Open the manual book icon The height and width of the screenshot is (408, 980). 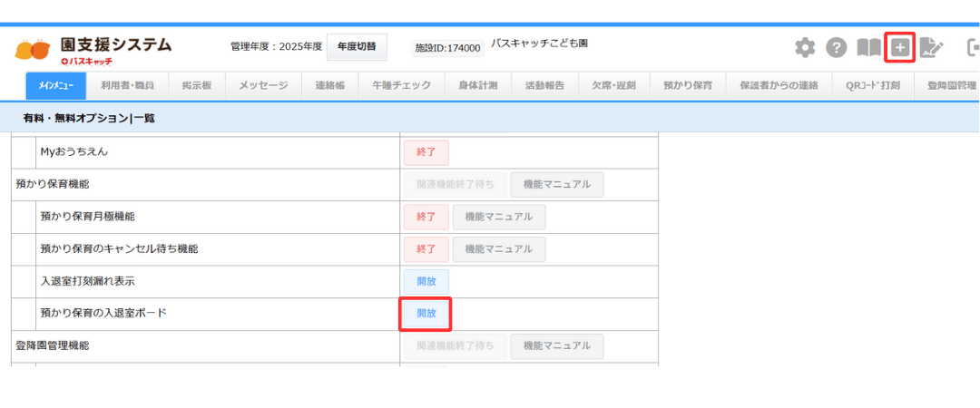pos(868,48)
